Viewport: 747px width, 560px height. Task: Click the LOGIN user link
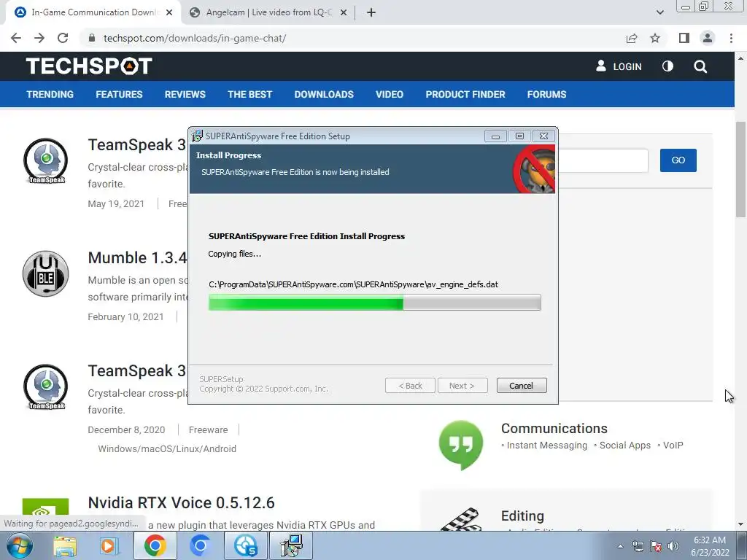619,66
